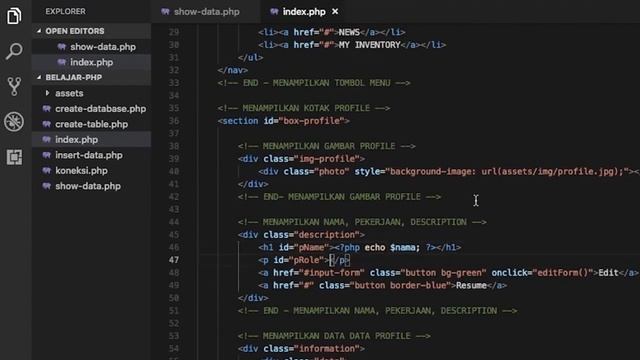Open the Search magnifier in activity bar
The width and height of the screenshot is (640, 360).
[14, 51]
